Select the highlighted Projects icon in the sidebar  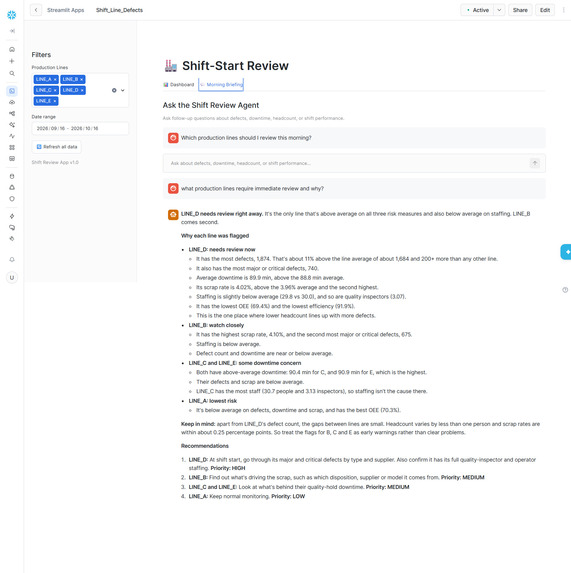coord(12,91)
